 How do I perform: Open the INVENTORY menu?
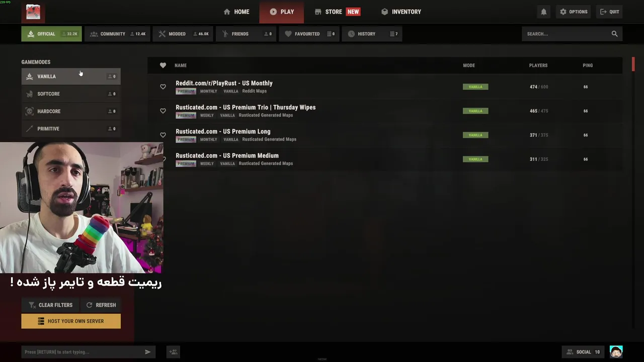(x=401, y=12)
